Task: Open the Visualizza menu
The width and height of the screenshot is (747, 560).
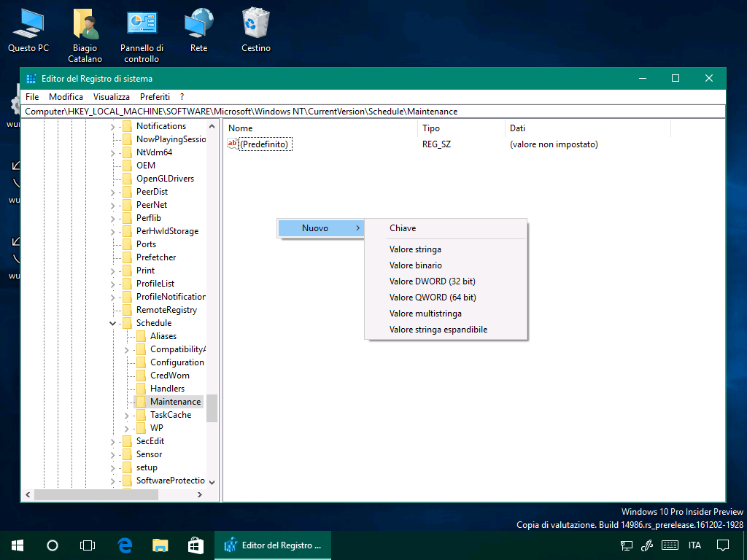Action: click(x=112, y=97)
